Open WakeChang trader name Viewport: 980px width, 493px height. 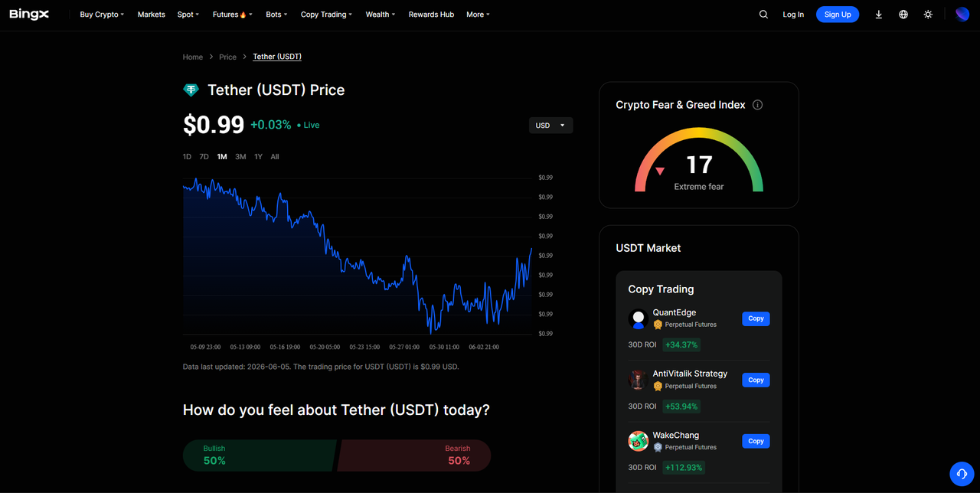click(x=676, y=436)
